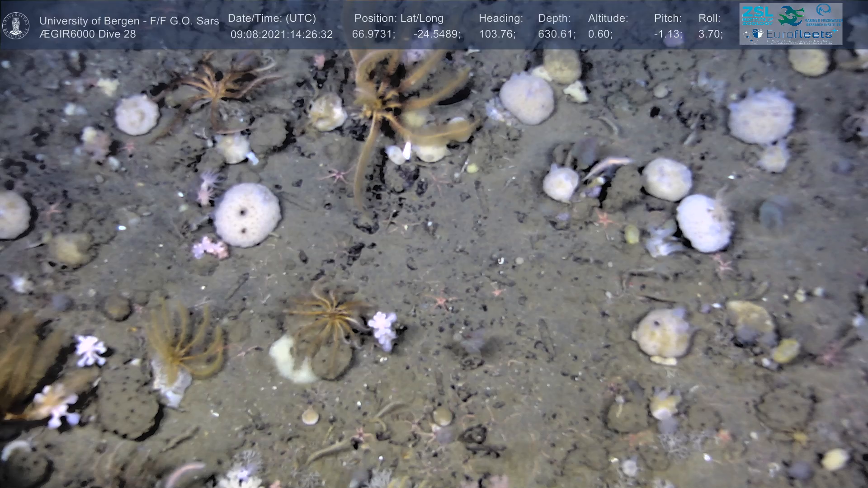
Task: Click the Position Lat/Long label
Action: [x=399, y=19]
